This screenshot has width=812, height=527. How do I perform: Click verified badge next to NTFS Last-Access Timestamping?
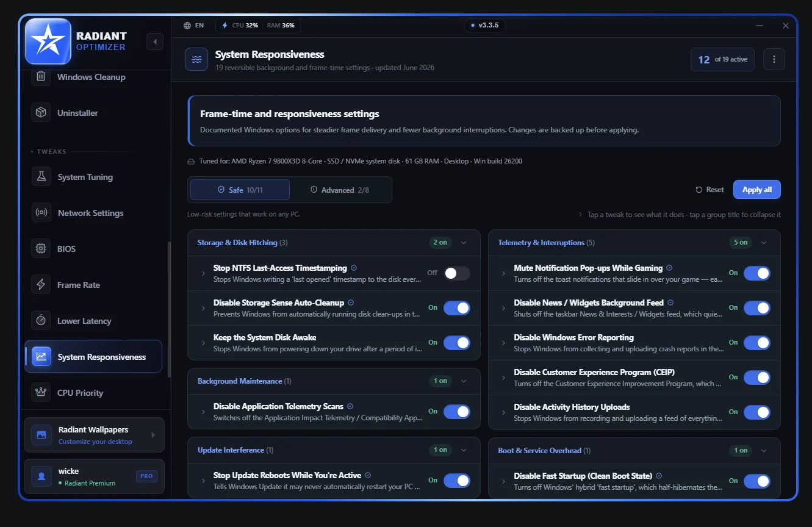point(354,268)
